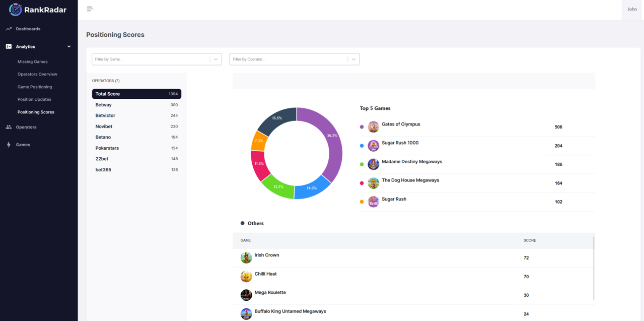644x321 pixels.
Task: Toggle the sidebar hamburger menu icon
Action: pyautogui.click(x=90, y=9)
